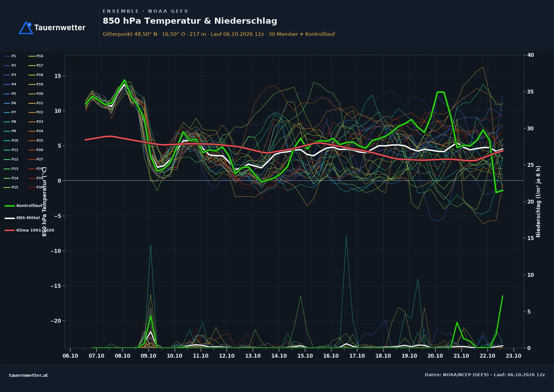The image size is (554, 392).
Task: Click the Tauernwetter brand name
Action: coord(60,28)
